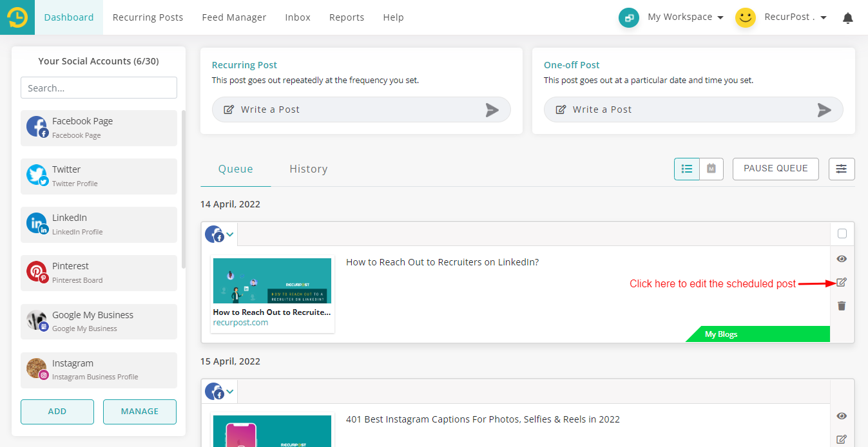Write a Post in Recurring Post box
The image size is (868, 447).
pos(362,109)
